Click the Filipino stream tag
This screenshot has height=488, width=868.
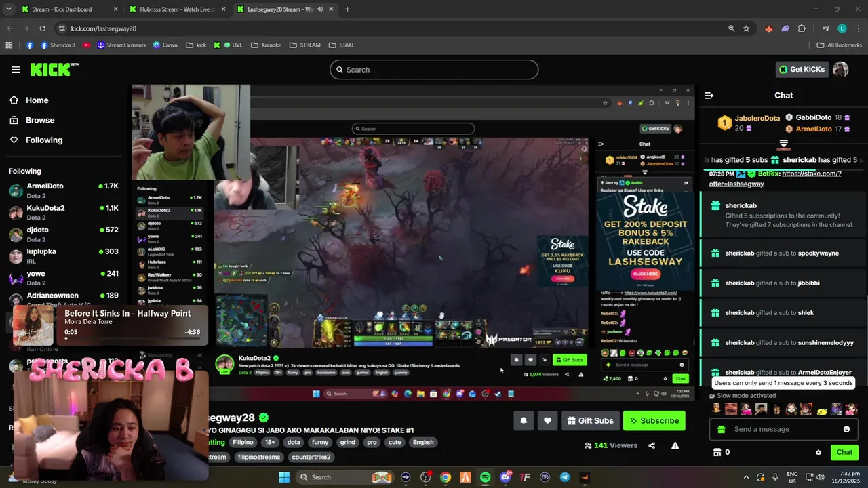coord(243,442)
